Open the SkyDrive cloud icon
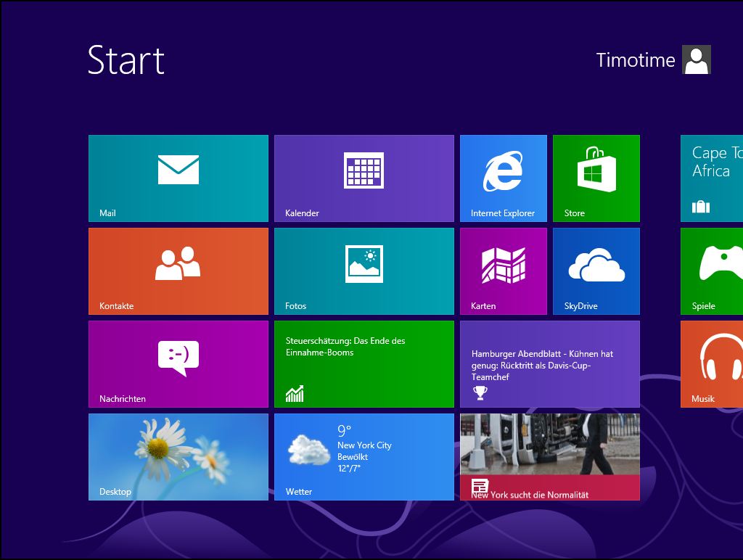This screenshot has width=743, height=560. coord(596,264)
